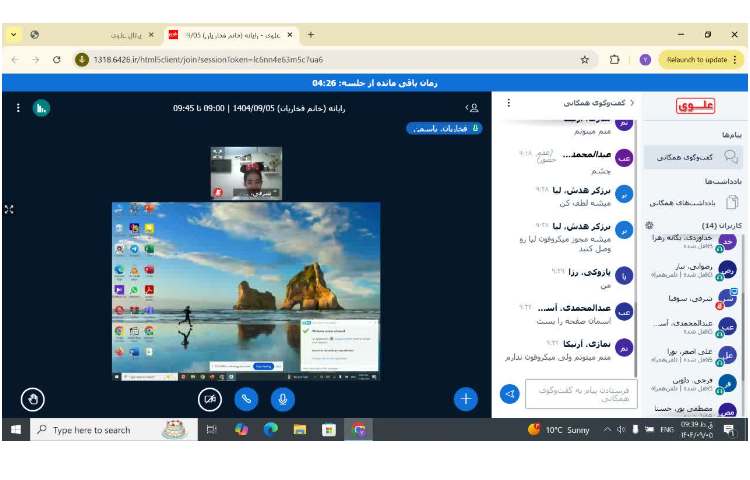Select user علی اصغر، نورا in list
This screenshot has width=750, height=480.
click(693, 355)
